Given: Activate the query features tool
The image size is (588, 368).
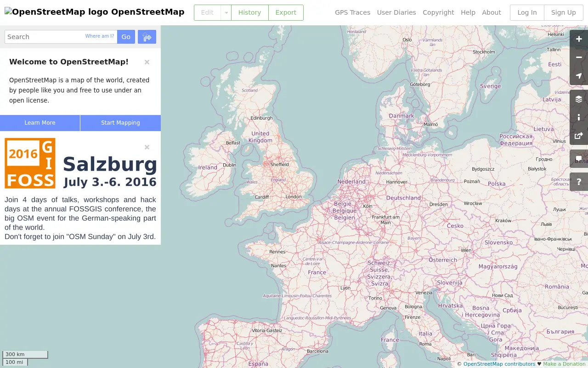Looking at the screenshot, I should coord(579,182).
